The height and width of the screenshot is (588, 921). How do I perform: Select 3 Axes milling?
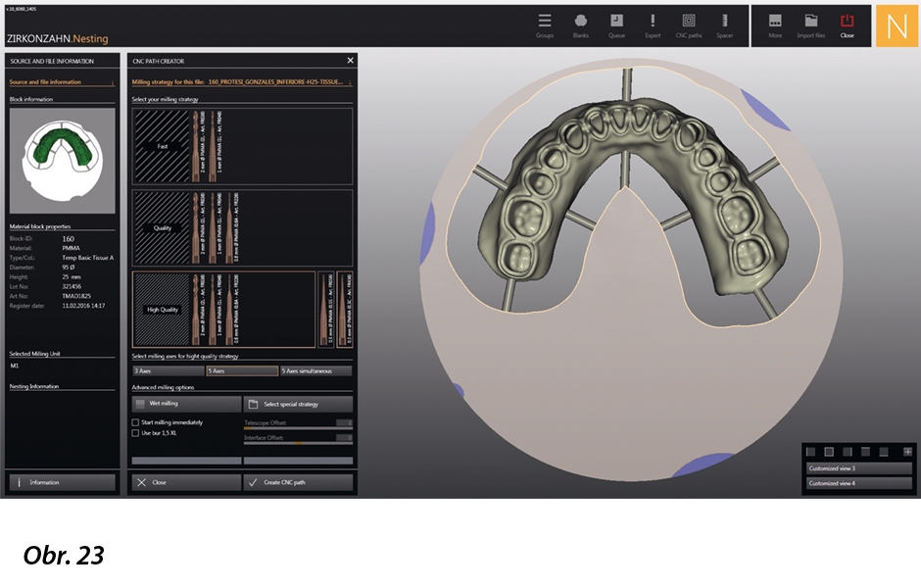[x=169, y=371]
